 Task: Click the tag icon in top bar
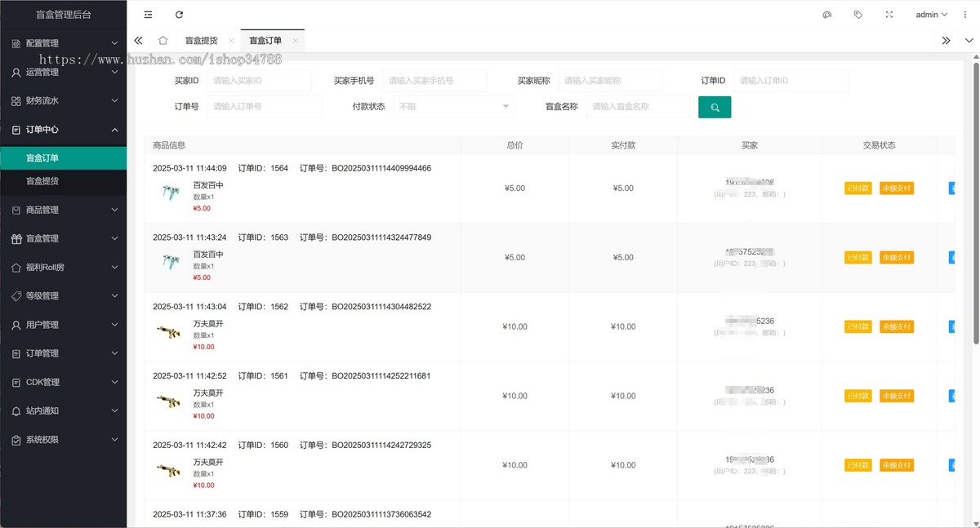tap(857, 15)
